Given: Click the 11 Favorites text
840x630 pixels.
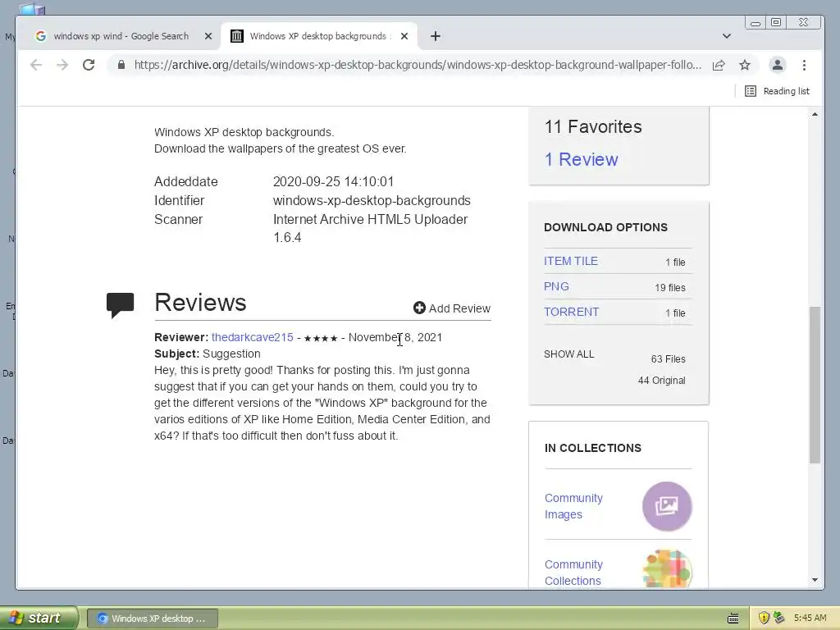Looking at the screenshot, I should [593, 126].
